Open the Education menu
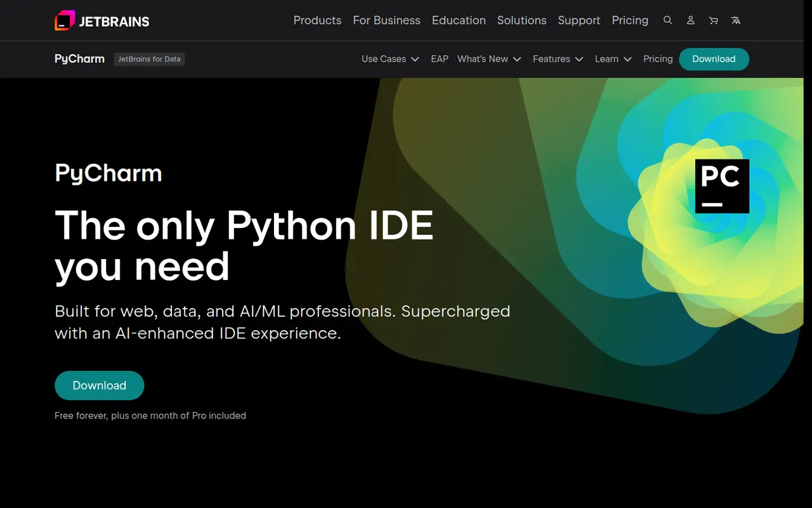 [x=459, y=20]
